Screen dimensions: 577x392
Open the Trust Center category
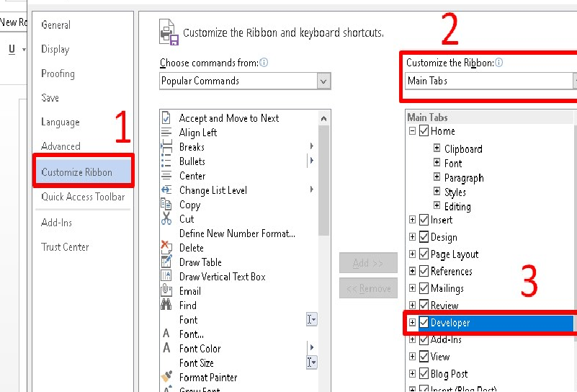pyautogui.click(x=65, y=247)
